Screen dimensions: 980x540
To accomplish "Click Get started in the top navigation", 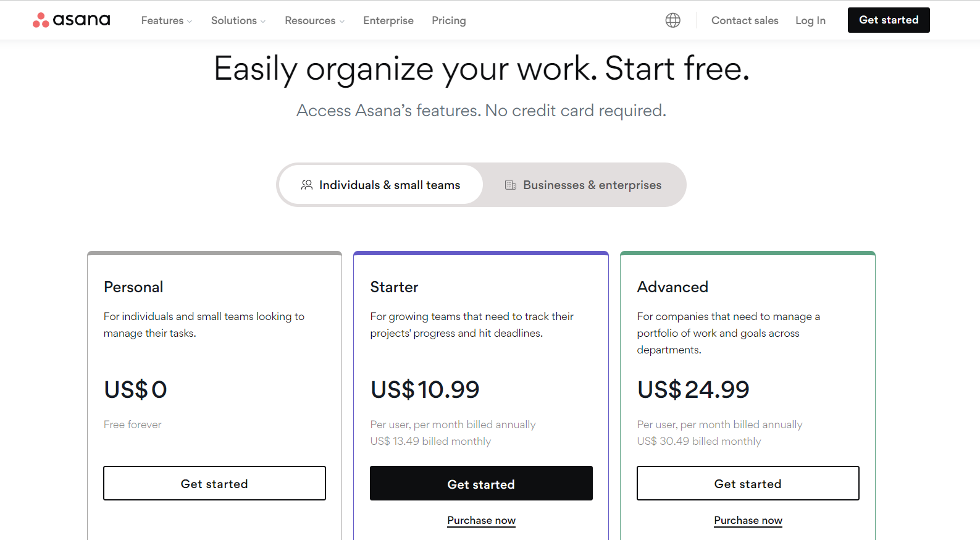I will coord(888,20).
